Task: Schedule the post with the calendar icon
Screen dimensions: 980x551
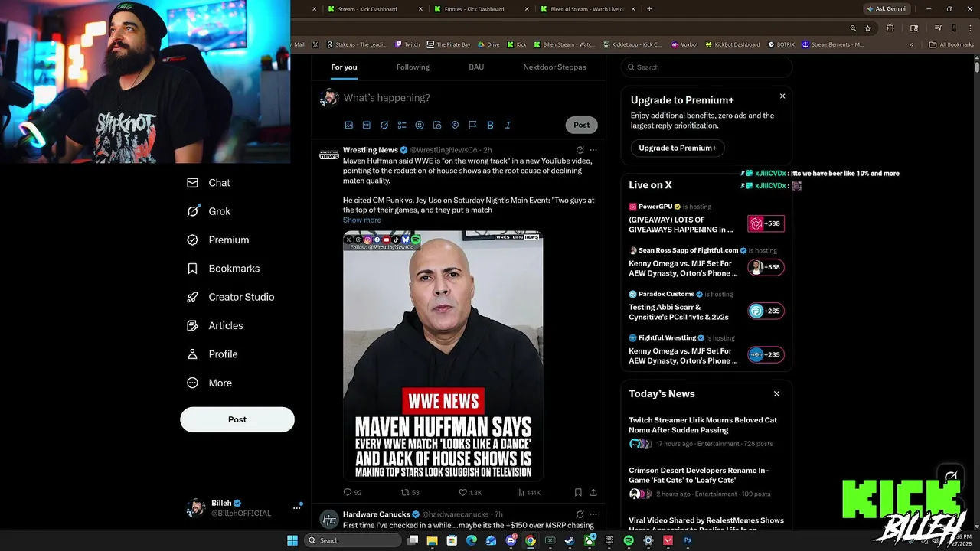Action: coord(437,125)
